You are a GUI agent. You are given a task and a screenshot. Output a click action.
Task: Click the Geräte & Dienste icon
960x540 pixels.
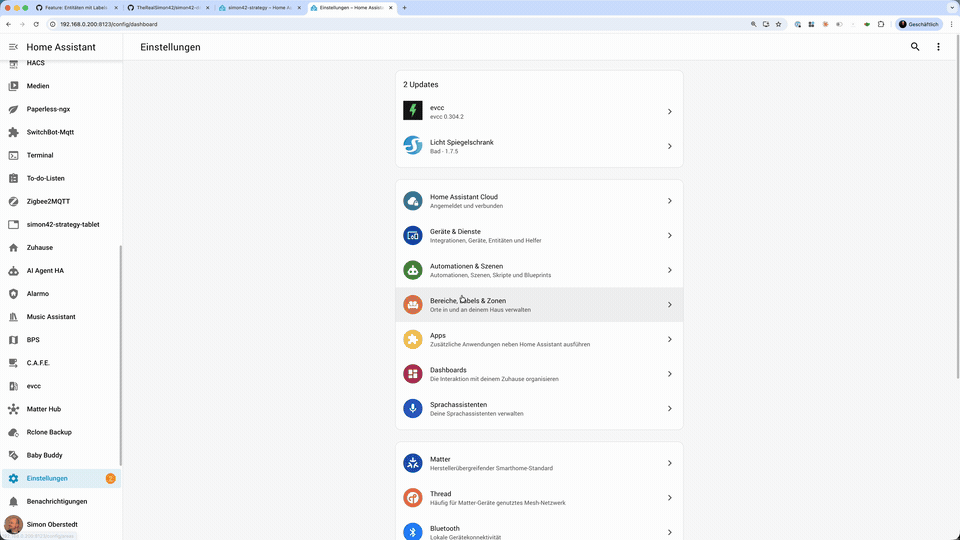click(413, 235)
